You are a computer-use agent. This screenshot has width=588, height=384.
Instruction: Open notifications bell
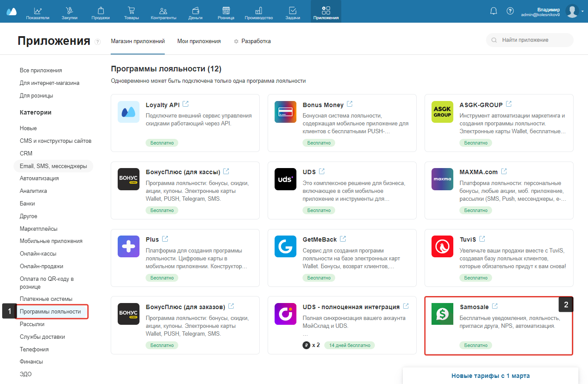point(494,11)
